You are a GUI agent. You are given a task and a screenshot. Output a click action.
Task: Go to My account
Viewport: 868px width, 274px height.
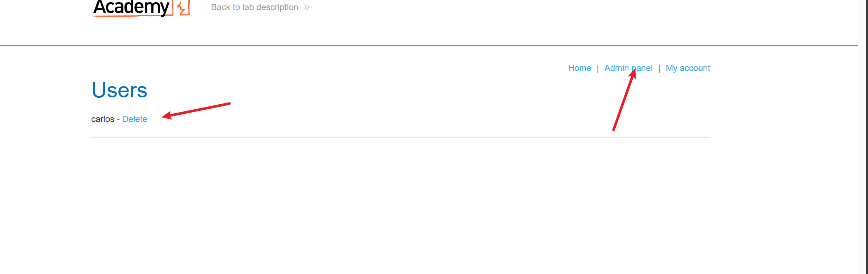(688, 68)
